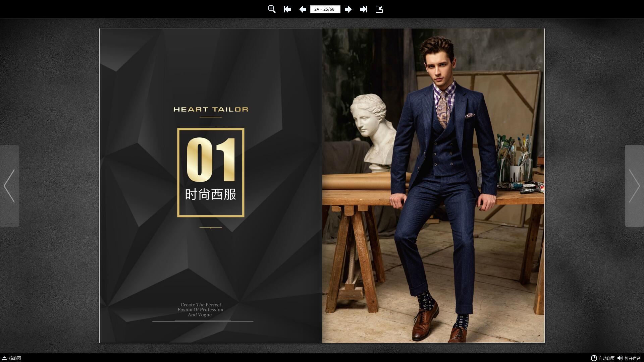Jump to the first page
This screenshot has height=362, width=644.
click(287, 9)
